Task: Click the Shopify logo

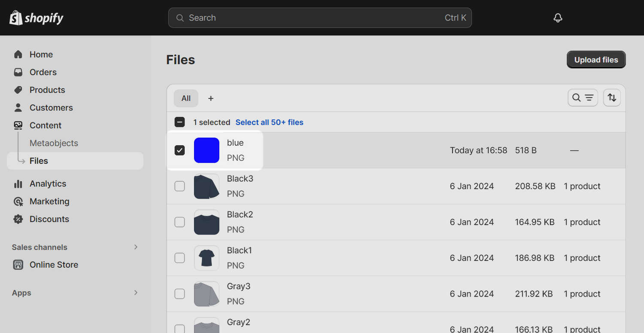Action: point(36,18)
